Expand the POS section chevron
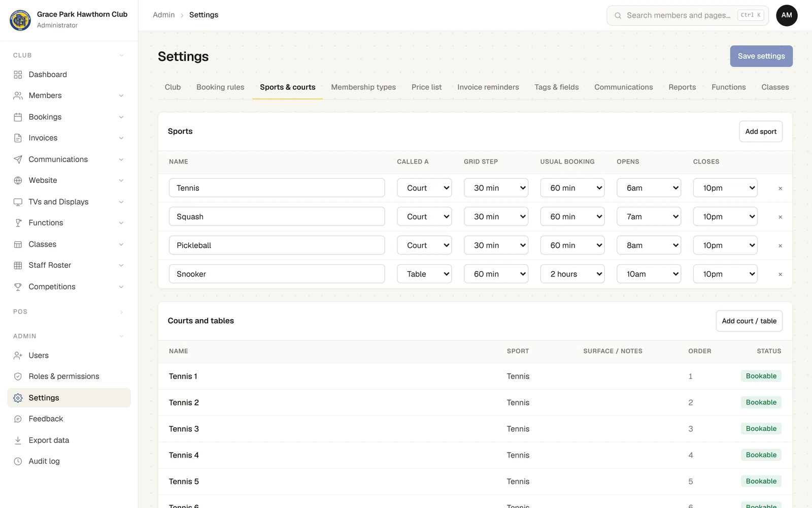This screenshot has width=812, height=508. coord(121,312)
